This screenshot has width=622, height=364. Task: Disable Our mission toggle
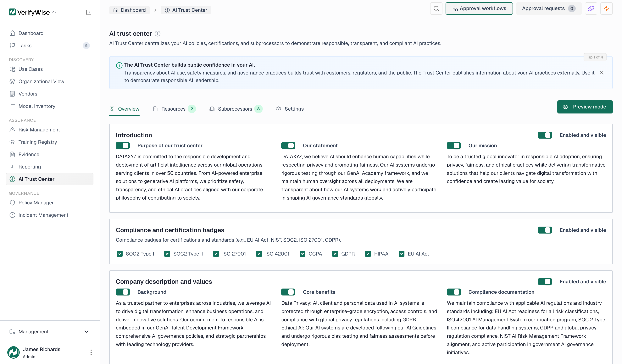click(x=454, y=146)
